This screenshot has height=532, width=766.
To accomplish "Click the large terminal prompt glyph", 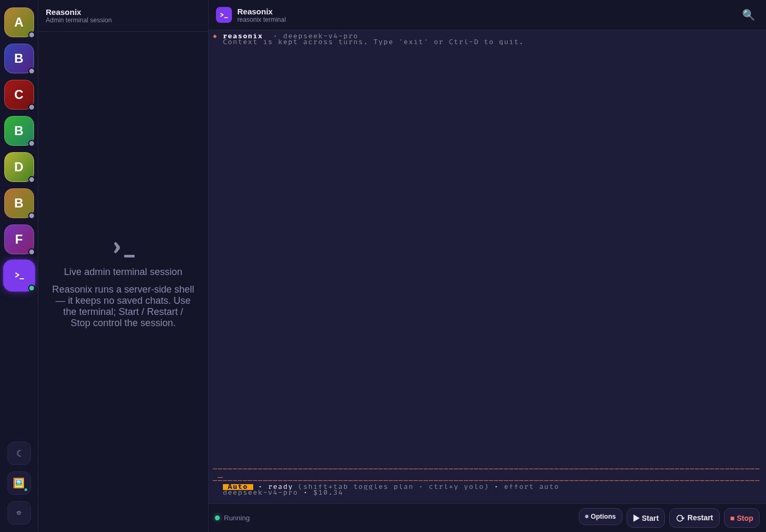I will click(123, 248).
